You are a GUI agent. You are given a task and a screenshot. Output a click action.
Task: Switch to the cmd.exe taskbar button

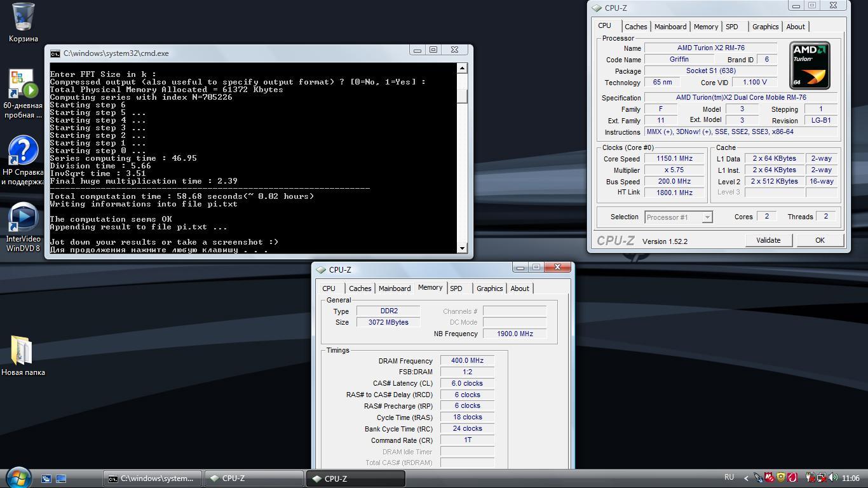[153, 478]
